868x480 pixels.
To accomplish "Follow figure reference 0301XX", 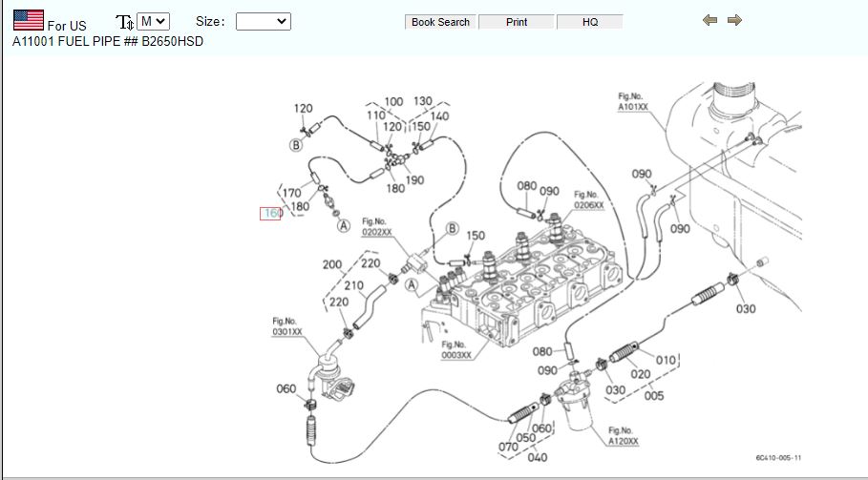I will (x=286, y=327).
